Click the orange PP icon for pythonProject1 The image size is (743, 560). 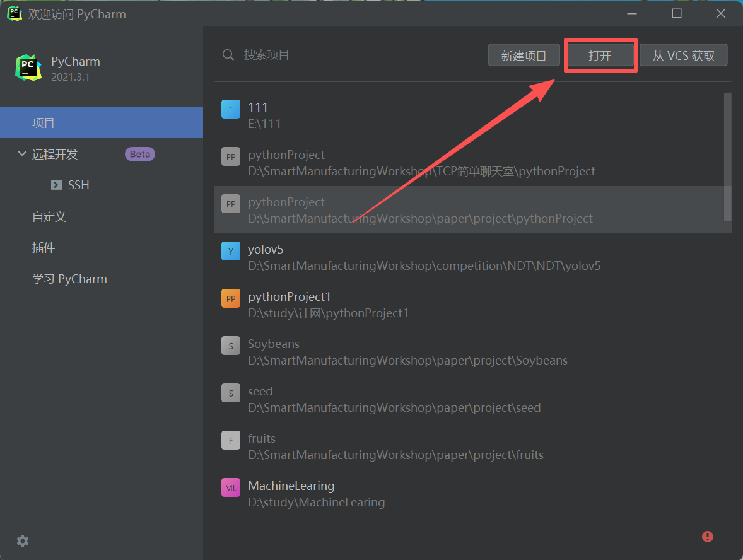pos(231,298)
